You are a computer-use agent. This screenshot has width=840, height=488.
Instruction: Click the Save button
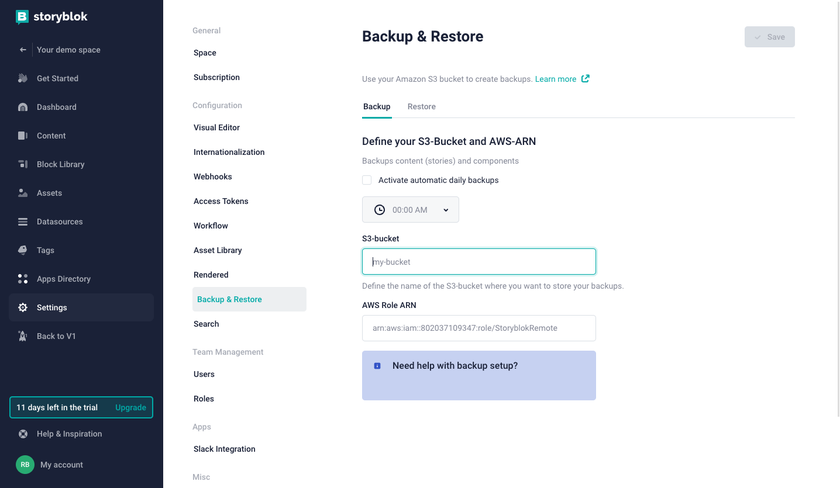coord(769,37)
